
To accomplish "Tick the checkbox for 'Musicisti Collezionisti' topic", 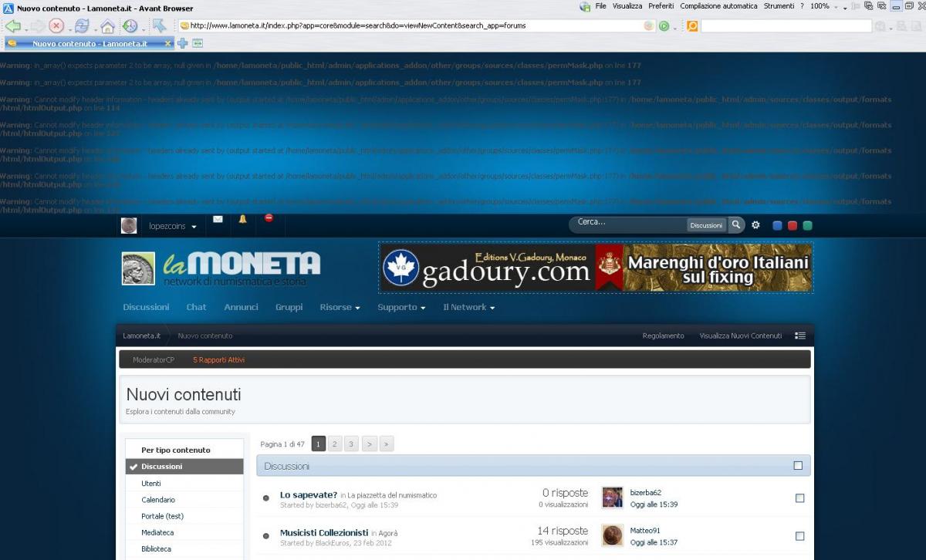I will point(799,536).
